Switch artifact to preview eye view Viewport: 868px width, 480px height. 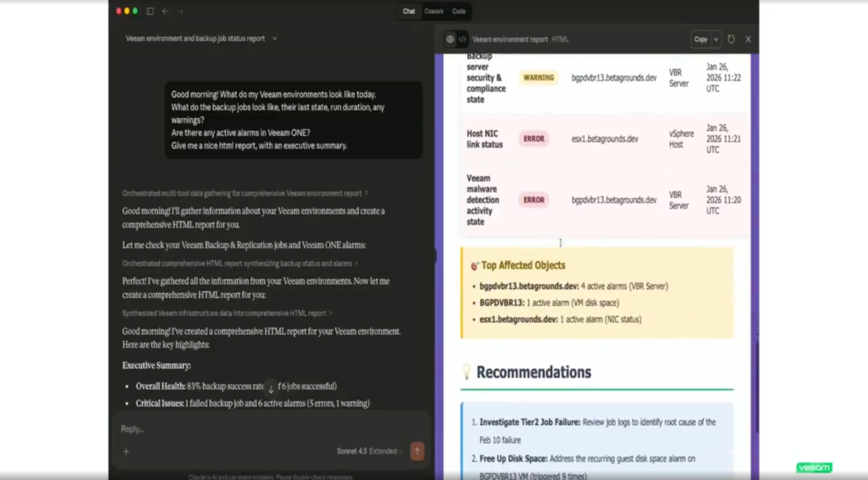tap(450, 39)
